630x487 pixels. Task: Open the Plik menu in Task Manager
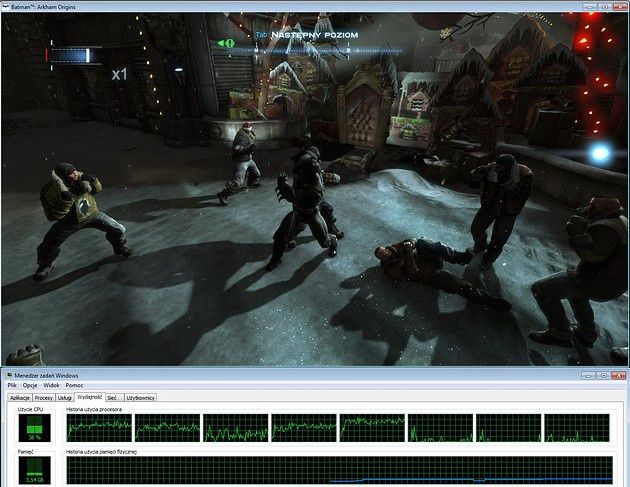pyautogui.click(x=12, y=385)
